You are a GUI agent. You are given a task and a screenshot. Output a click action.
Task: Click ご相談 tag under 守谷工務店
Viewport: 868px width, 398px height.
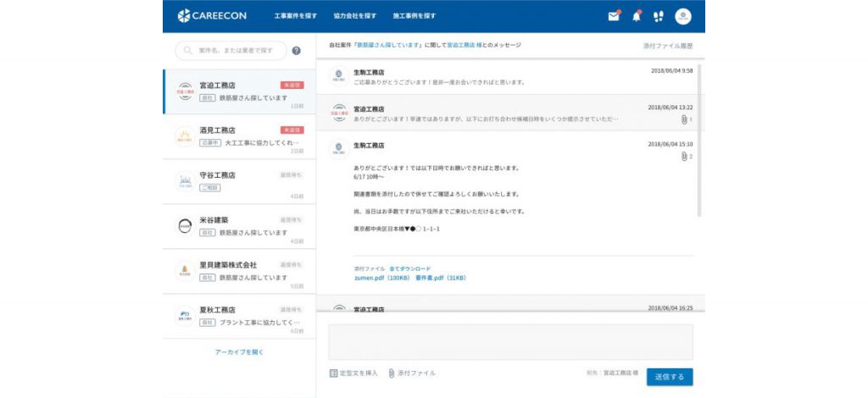210,188
